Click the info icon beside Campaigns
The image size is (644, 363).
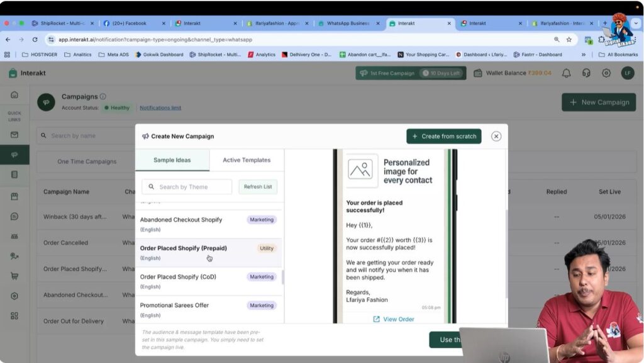click(103, 97)
